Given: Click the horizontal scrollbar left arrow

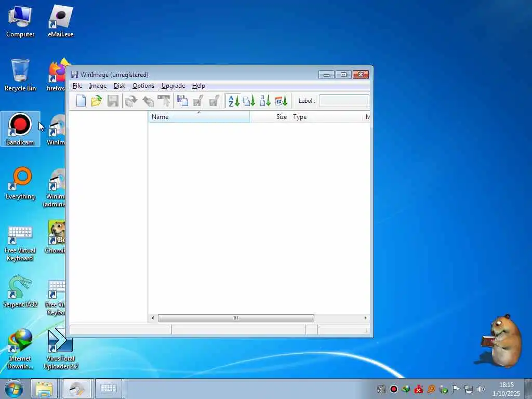Looking at the screenshot, I should coord(153,318).
